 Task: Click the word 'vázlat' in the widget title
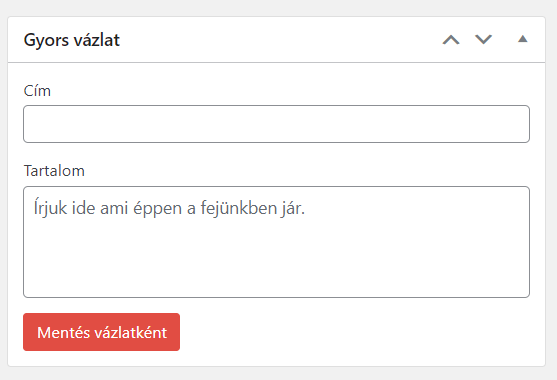pos(96,40)
